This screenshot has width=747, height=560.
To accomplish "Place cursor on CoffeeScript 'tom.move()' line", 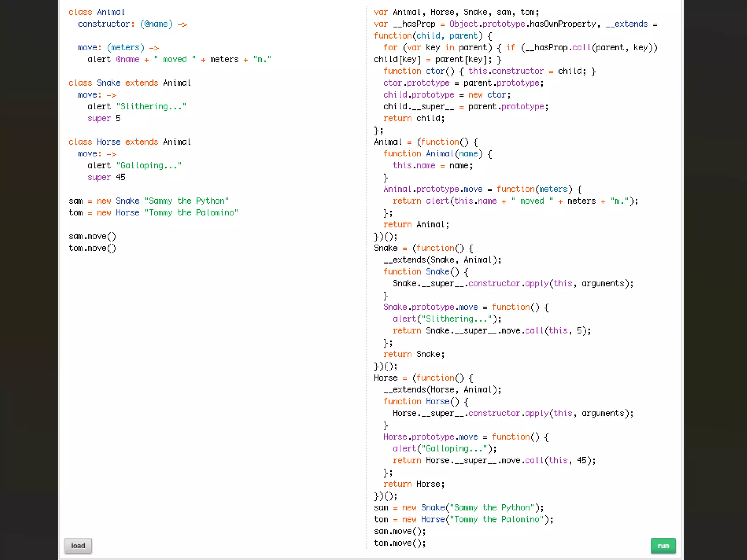I will point(92,248).
